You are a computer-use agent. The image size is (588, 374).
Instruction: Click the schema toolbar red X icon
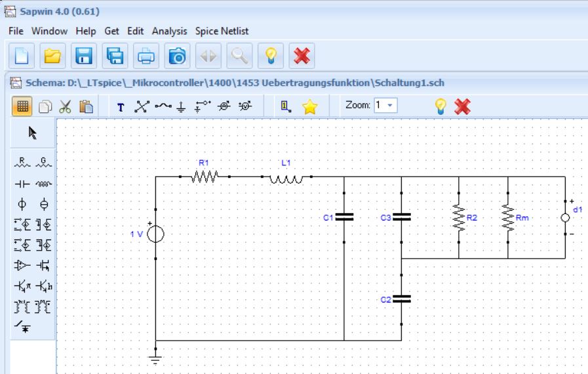pos(462,107)
